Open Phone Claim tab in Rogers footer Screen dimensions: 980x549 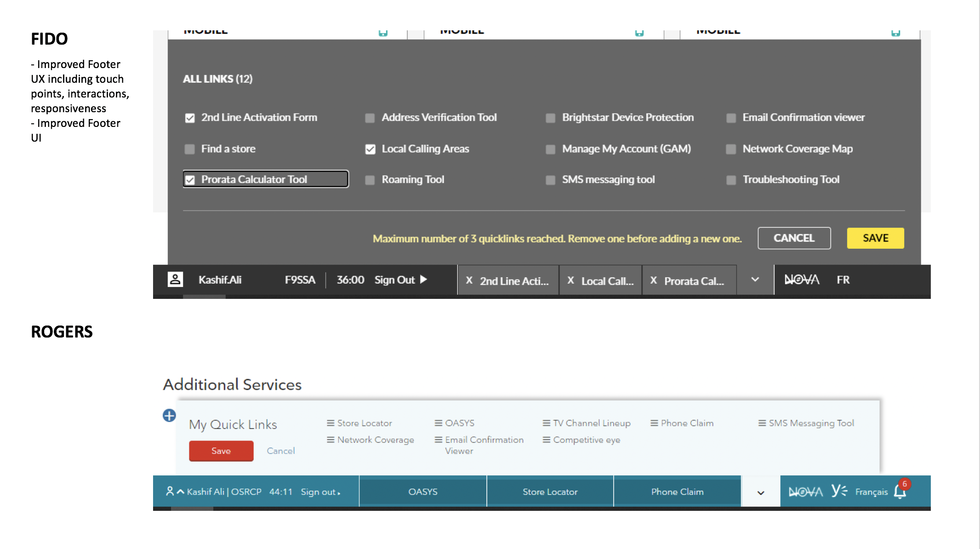click(678, 492)
